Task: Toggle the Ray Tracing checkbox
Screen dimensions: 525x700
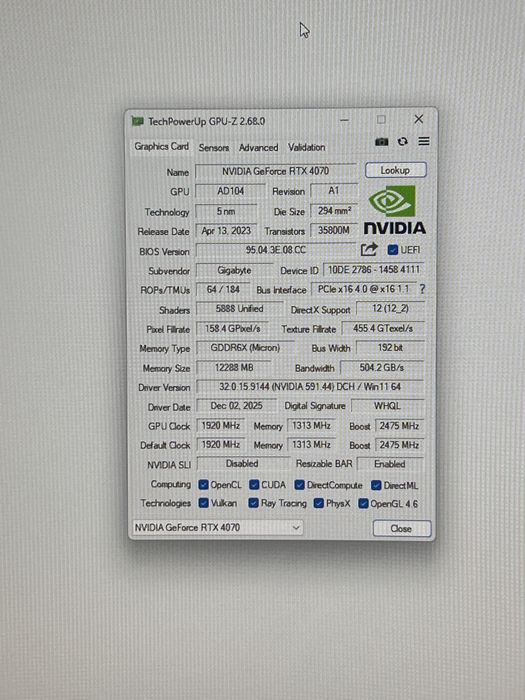Action: coord(254,503)
